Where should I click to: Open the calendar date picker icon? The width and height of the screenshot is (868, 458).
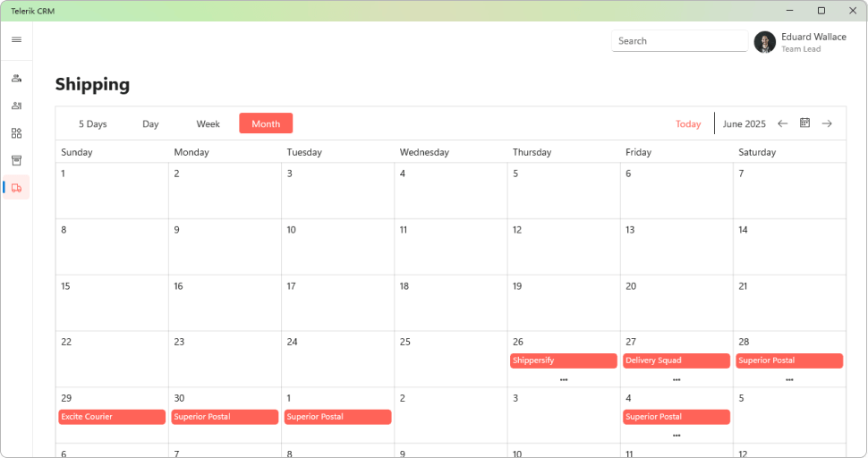coord(804,123)
